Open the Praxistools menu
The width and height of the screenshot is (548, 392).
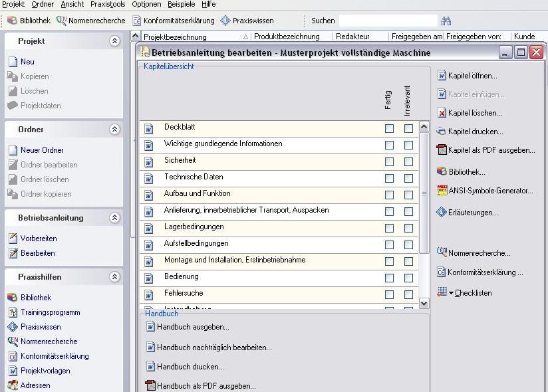click(107, 4)
